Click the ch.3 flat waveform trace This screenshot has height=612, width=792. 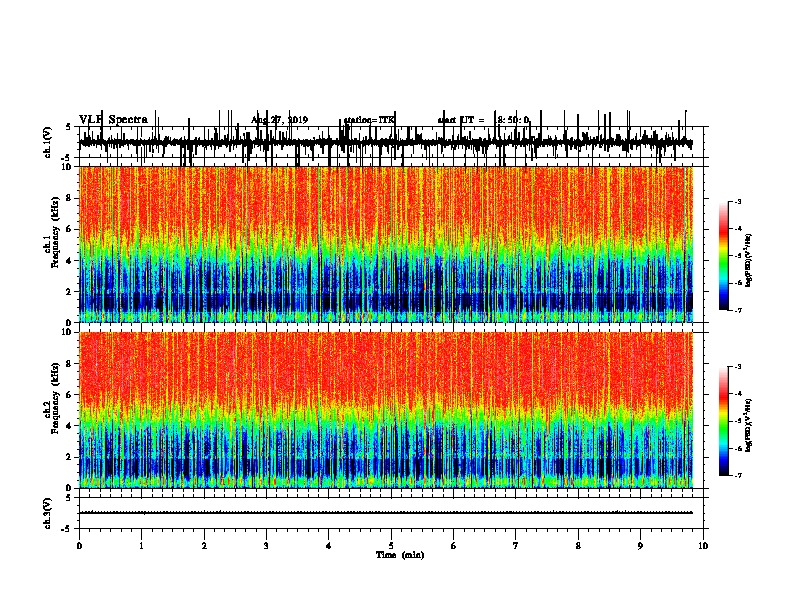click(x=386, y=513)
